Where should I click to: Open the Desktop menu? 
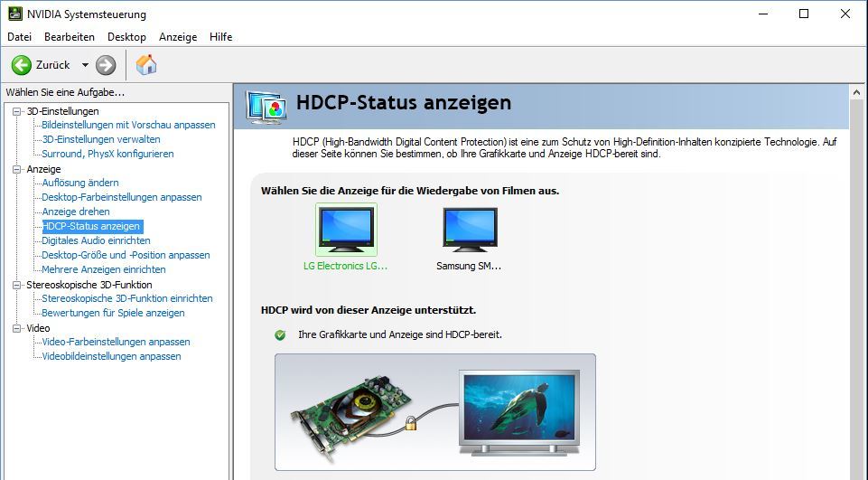coord(126,36)
